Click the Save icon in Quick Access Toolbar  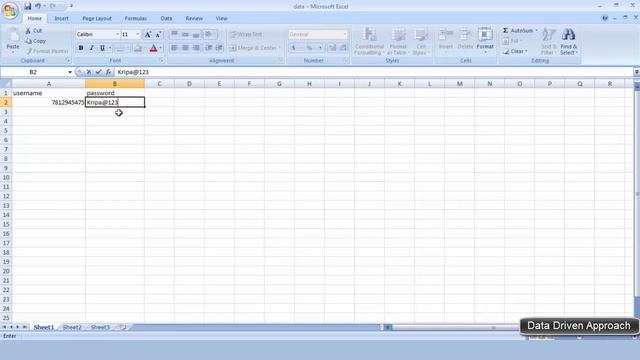[x=27, y=6]
